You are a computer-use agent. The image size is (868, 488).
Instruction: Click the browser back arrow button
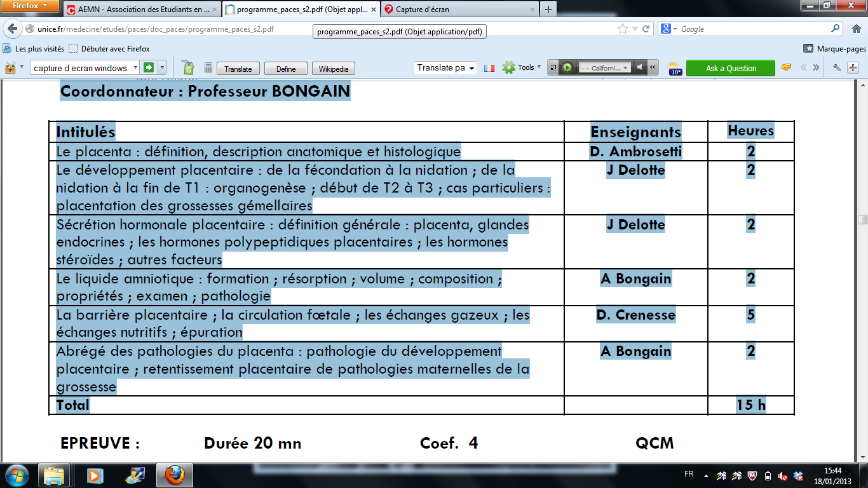point(12,29)
